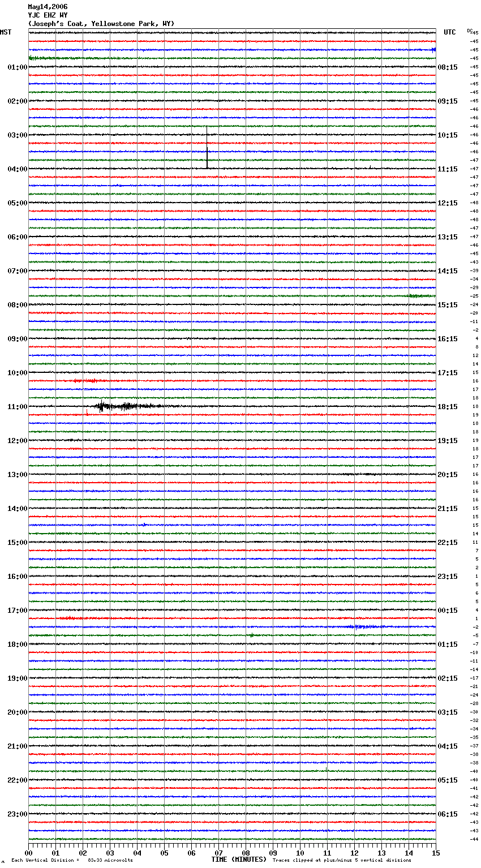Click minute axis tick label "15"
Viewport: 481px width, 868px height.
point(436,853)
